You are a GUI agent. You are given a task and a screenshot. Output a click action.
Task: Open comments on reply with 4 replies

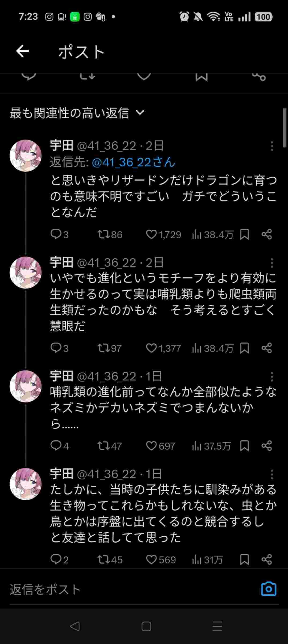click(x=56, y=446)
